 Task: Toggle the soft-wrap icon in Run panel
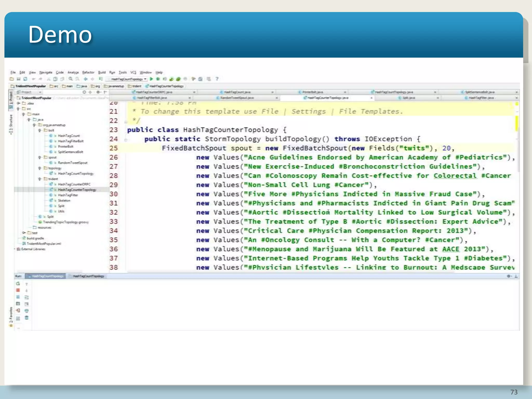pyautogui.click(x=26, y=297)
